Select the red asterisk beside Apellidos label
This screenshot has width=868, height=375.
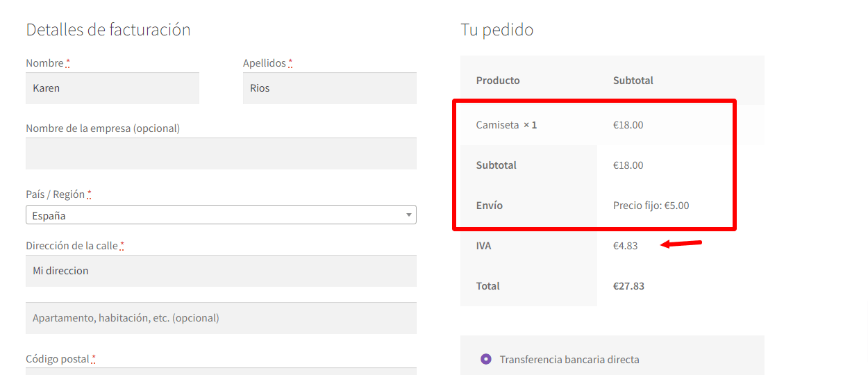tap(290, 63)
